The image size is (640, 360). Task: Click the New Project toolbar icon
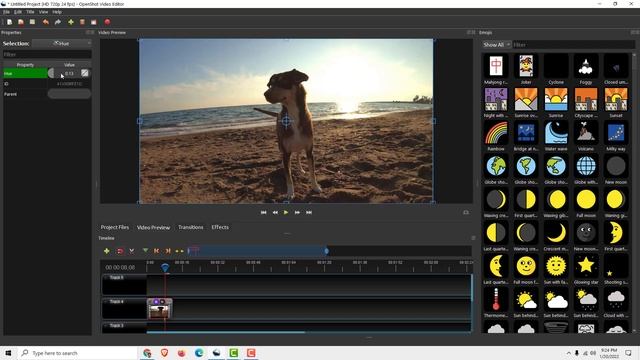point(9,22)
